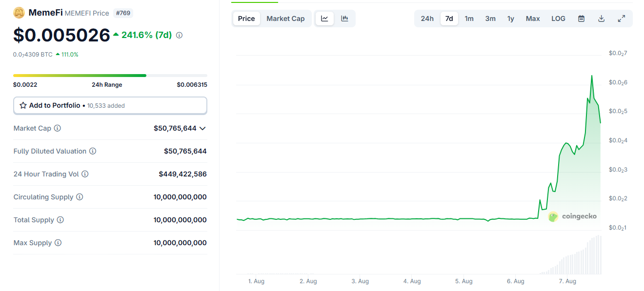This screenshot has width=644, height=291.
Task: Expand chart to fullscreen
Action: coord(621,19)
